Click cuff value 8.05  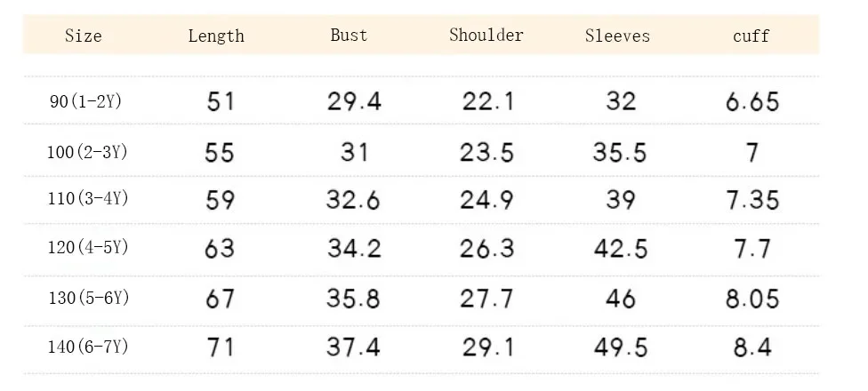coord(752,299)
